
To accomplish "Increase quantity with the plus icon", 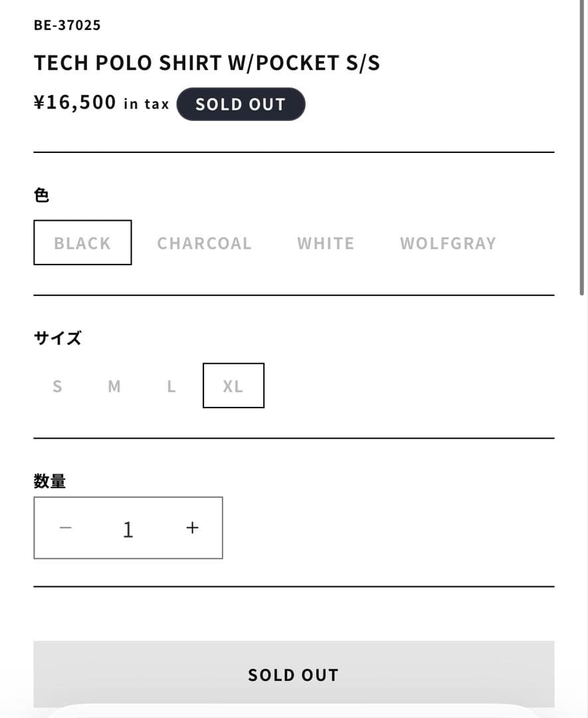I will point(192,528).
